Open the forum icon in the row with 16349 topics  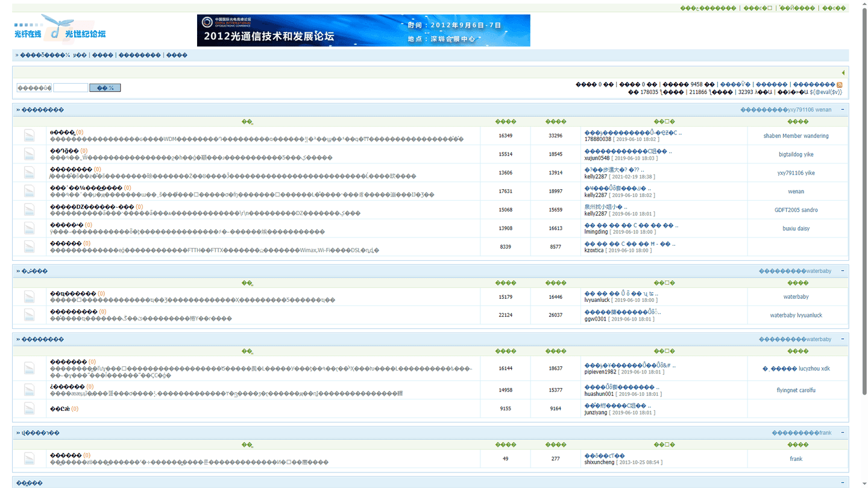(29, 136)
